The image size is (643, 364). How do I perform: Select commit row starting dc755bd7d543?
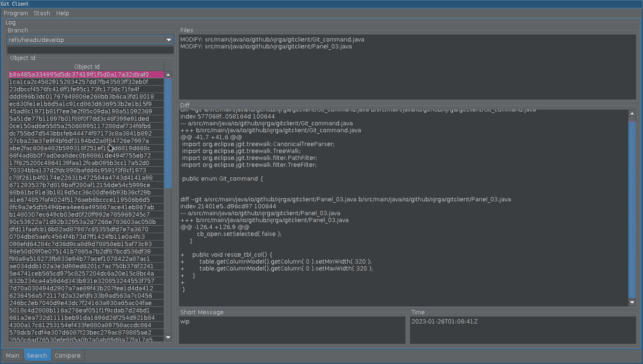pyautogui.click(x=86, y=133)
